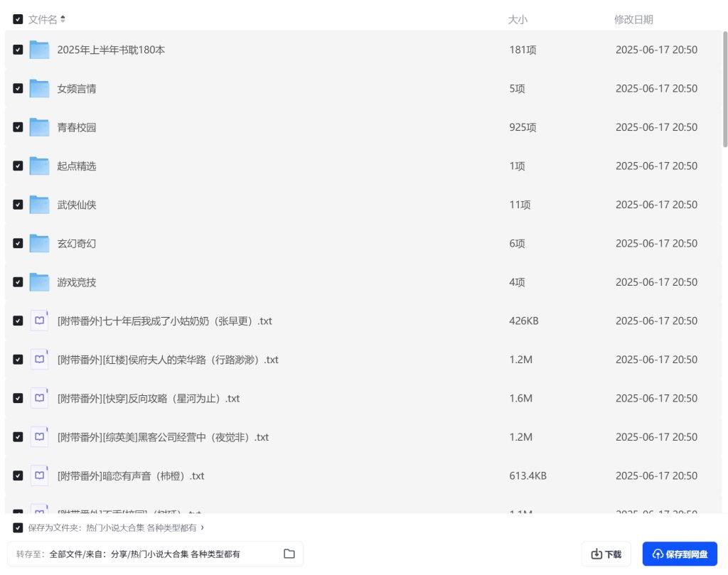Image resolution: width=728 pixels, height=575 pixels.
Task: Uncheck the 侯府夫人的荣华路 file checkbox
Action: (x=18, y=360)
